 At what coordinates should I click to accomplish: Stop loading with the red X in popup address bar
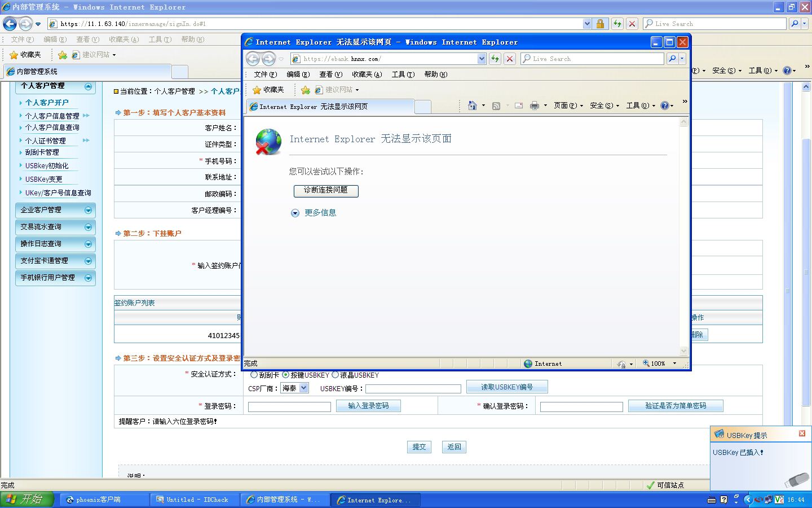click(x=510, y=59)
